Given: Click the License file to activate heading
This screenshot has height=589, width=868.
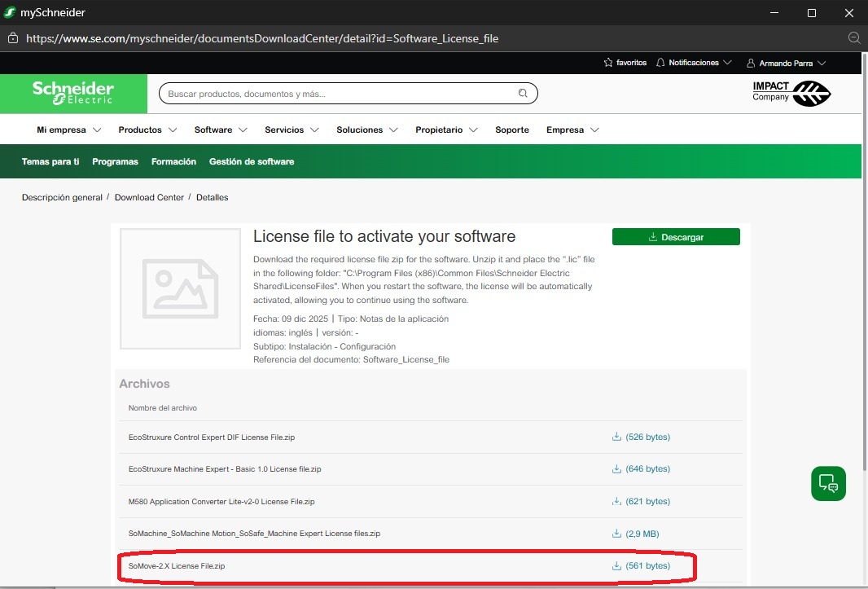Looking at the screenshot, I should 384,236.
